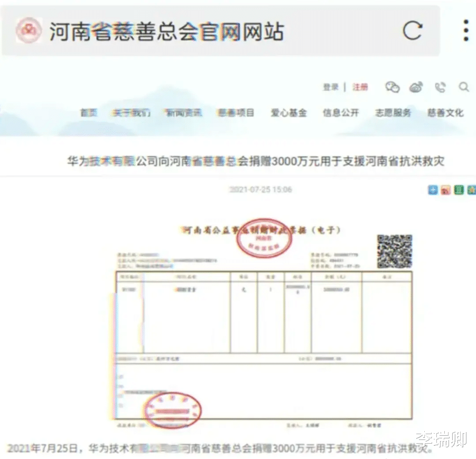Go to 首页 home menu item

pos(89,113)
